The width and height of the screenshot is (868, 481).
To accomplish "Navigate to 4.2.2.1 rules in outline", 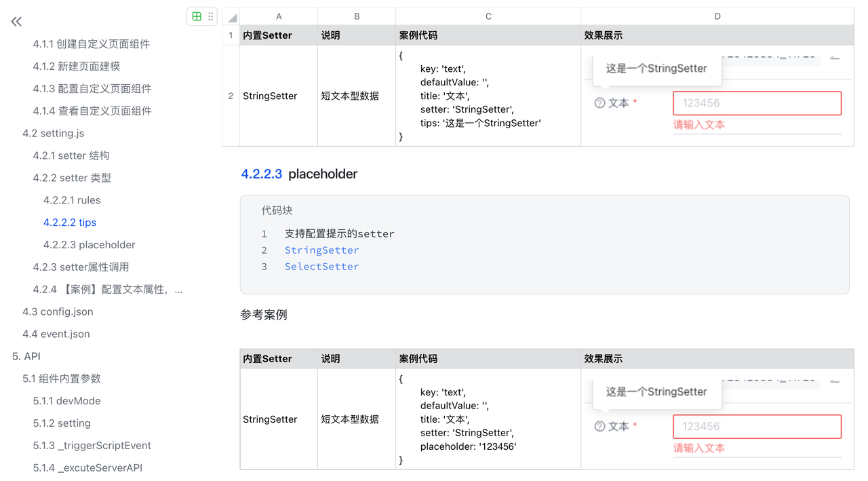I will (x=72, y=200).
